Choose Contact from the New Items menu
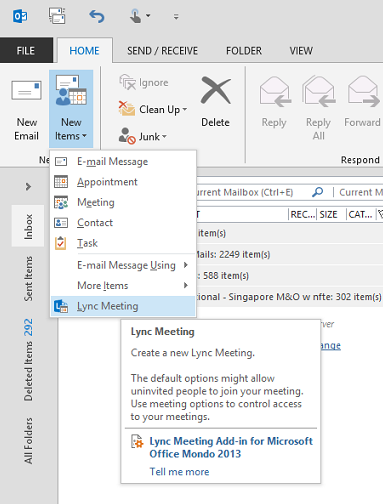Image resolution: width=383 pixels, height=504 pixels. [123, 223]
